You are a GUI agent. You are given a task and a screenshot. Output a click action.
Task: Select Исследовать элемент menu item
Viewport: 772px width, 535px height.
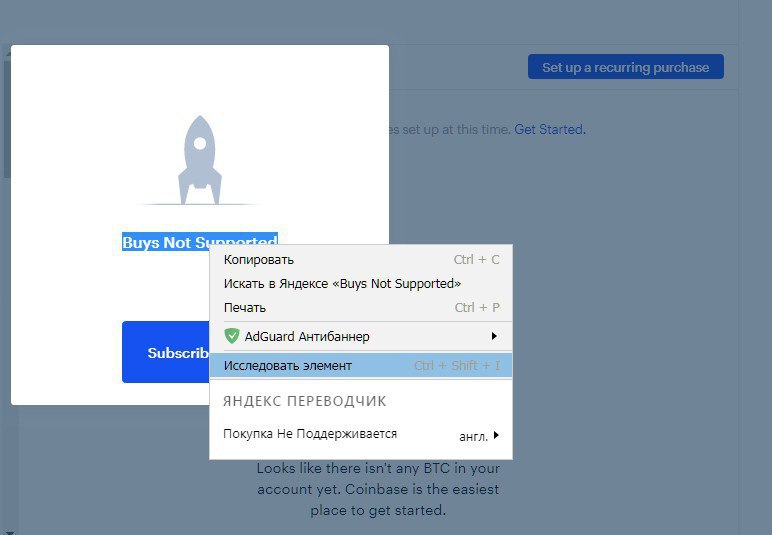(x=361, y=365)
